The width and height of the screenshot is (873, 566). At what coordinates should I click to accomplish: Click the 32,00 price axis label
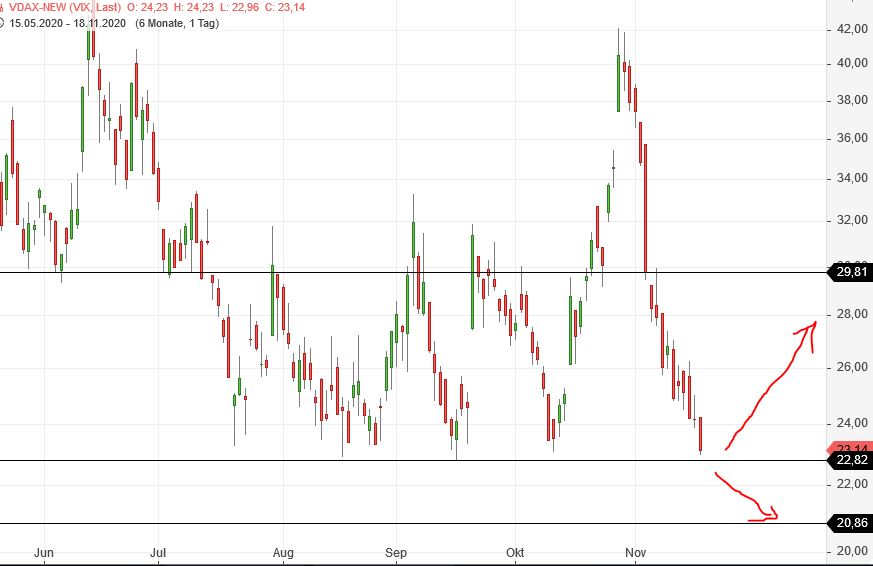point(852,220)
